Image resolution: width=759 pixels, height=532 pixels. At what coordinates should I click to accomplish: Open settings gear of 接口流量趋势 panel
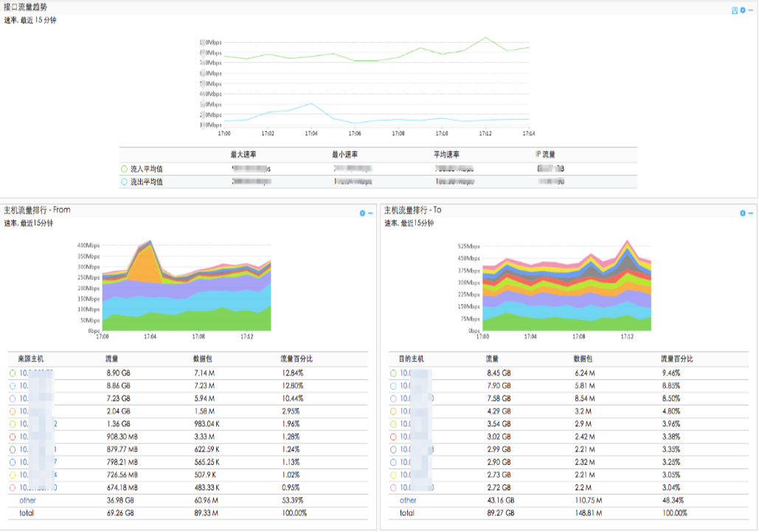743,10
